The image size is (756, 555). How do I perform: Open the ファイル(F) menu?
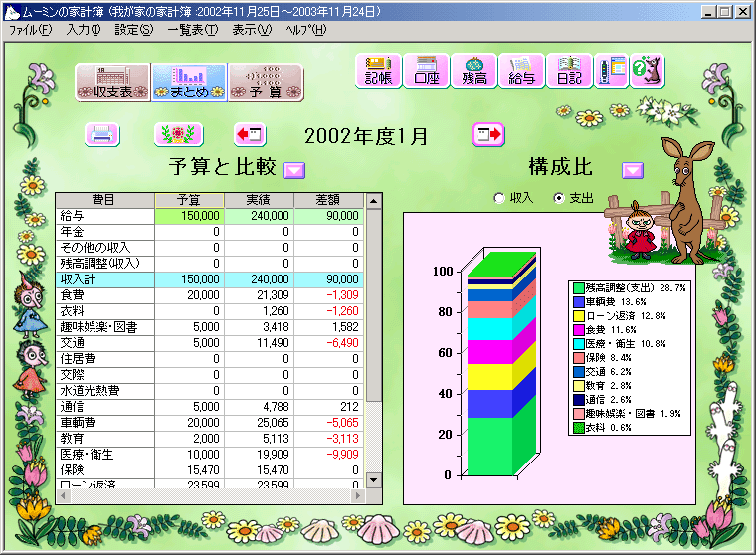pyautogui.click(x=31, y=30)
